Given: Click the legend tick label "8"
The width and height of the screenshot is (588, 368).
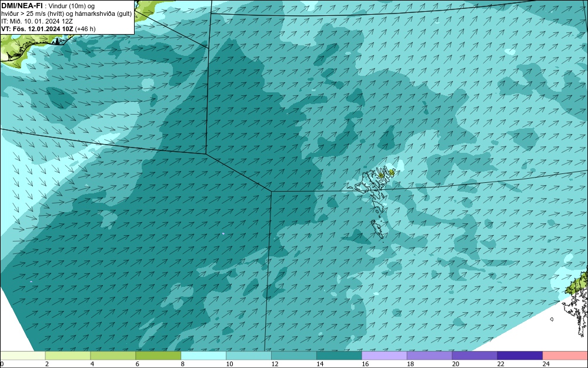Looking at the screenshot, I should (x=183, y=364).
